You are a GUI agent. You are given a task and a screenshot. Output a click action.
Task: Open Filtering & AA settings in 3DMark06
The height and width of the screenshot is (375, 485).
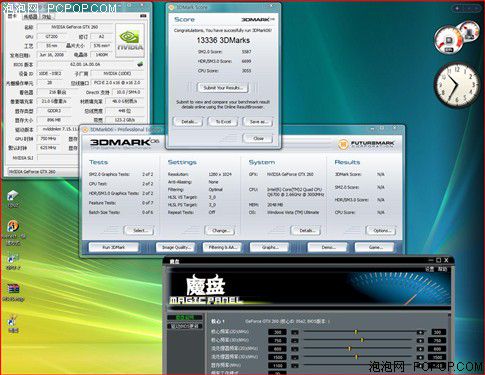tap(223, 247)
